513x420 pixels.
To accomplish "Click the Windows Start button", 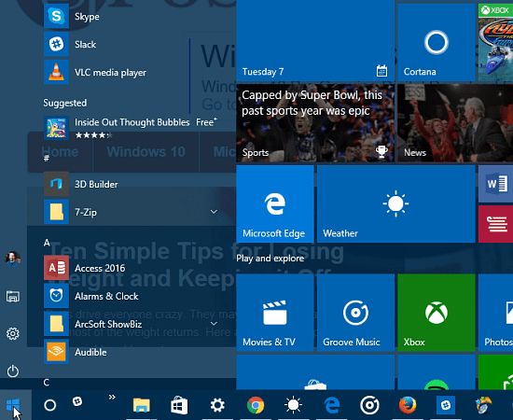I will [x=13, y=405].
